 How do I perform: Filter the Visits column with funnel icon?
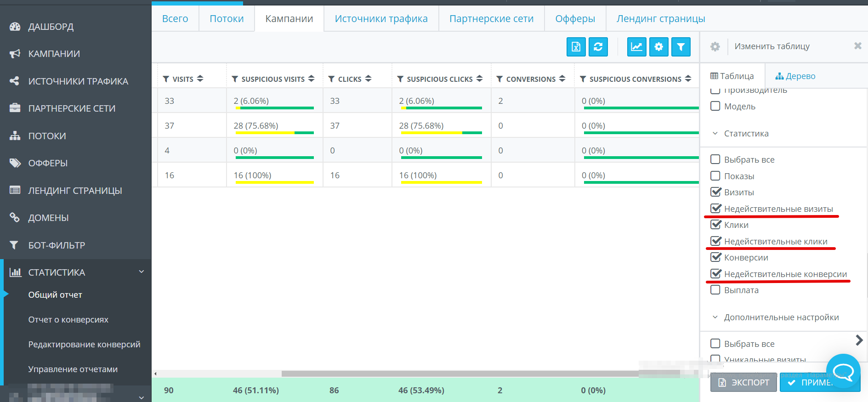point(166,79)
